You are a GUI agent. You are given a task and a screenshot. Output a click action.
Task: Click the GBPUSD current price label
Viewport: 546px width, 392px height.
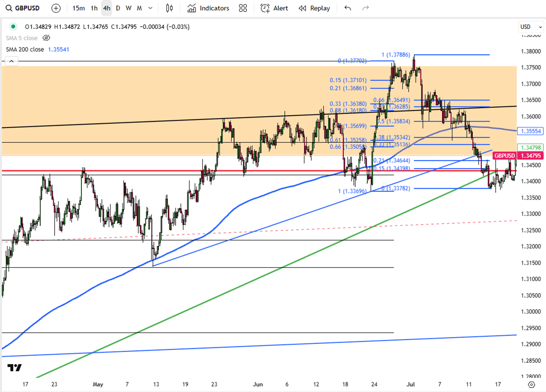[504, 156]
